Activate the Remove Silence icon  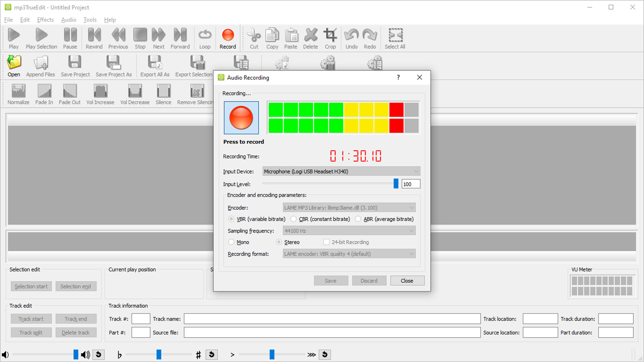coord(195,94)
